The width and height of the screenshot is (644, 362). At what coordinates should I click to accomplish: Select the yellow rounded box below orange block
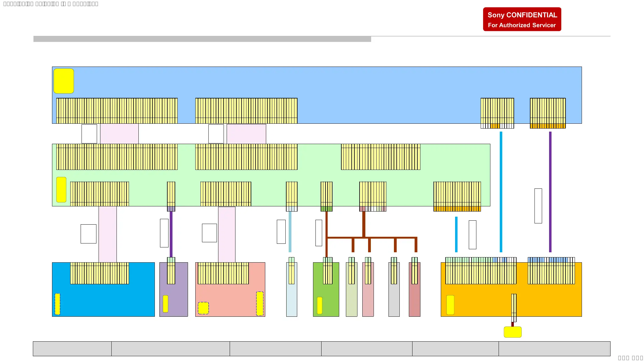click(513, 332)
